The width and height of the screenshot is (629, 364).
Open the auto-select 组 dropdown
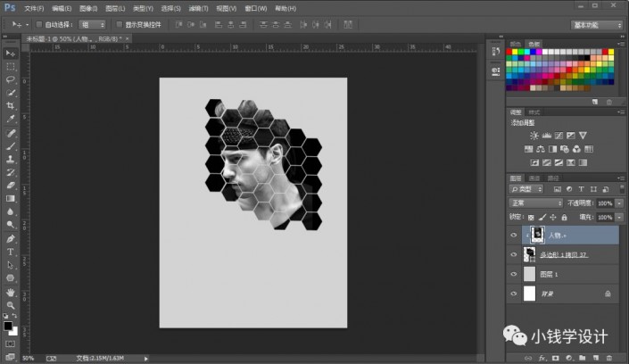click(x=91, y=24)
